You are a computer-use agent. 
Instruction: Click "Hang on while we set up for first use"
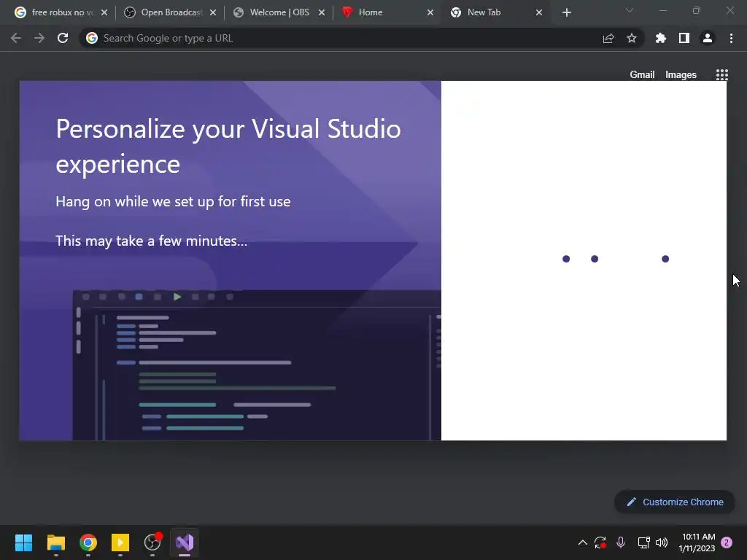point(173,201)
